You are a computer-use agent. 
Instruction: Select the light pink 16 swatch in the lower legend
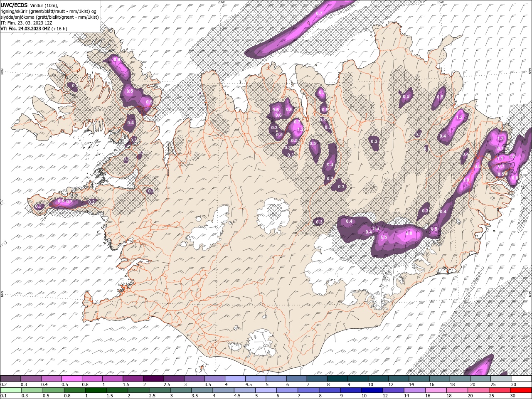pos(435,390)
